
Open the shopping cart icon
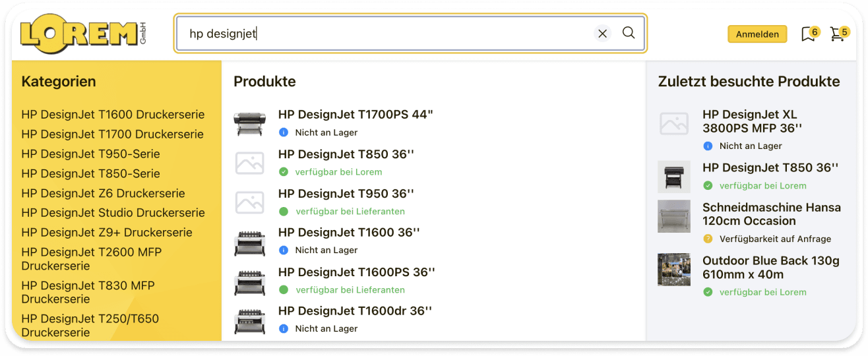(x=837, y=34)
